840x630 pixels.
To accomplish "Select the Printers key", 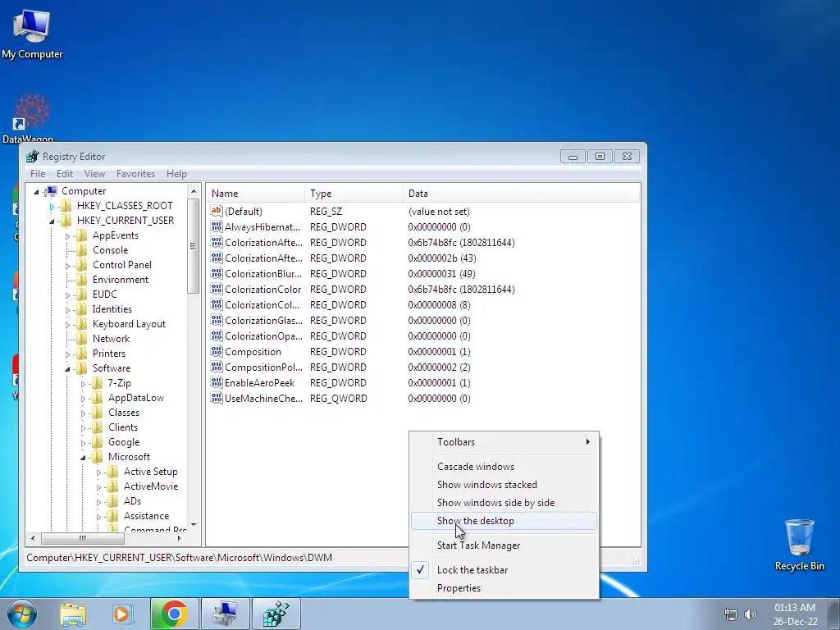I will tap(109, 354).
